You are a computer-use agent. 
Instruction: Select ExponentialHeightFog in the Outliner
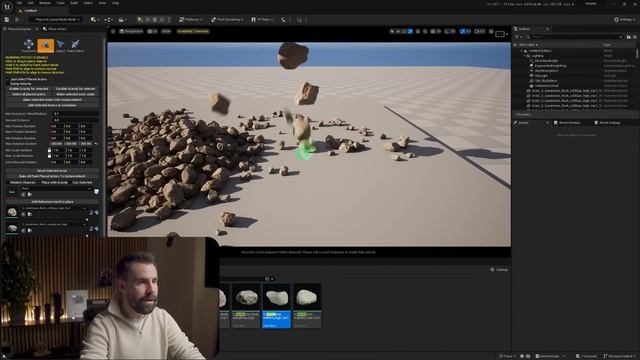pos(550,66)
